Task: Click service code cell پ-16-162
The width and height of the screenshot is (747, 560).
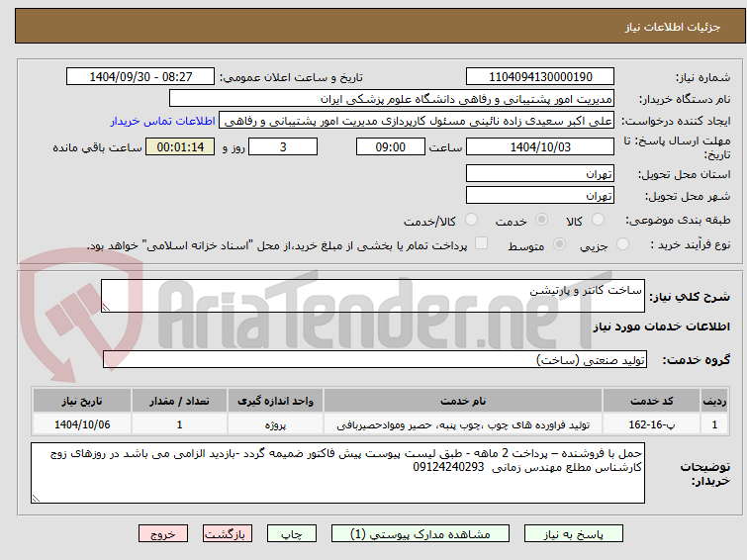Action: coord(651,424)
